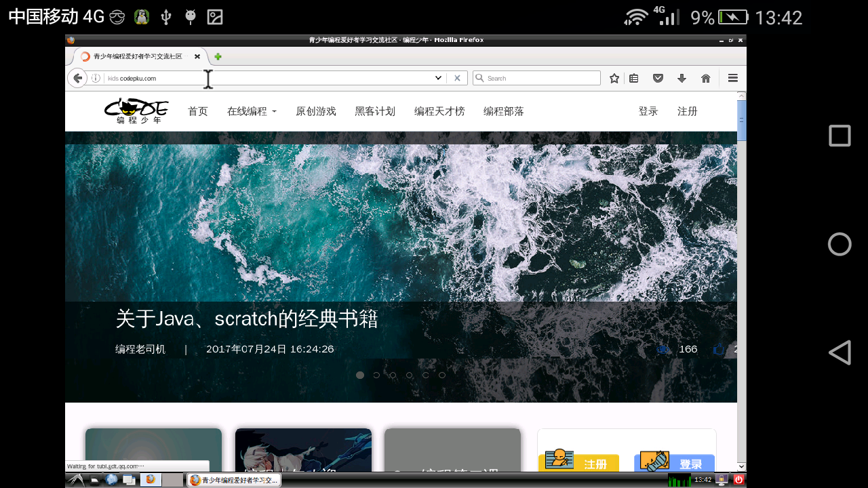
Task: Open site identity info icon
Action: click(x=96, y=78)
